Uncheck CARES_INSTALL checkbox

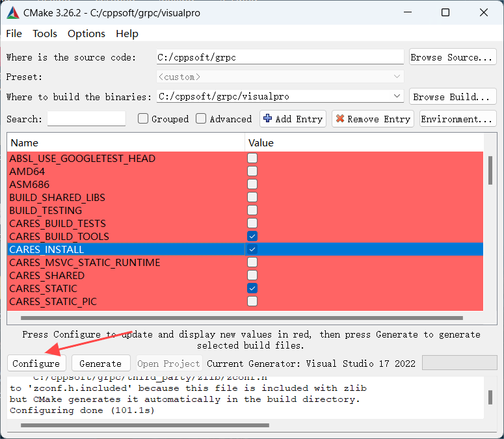[x=252, y=249]
